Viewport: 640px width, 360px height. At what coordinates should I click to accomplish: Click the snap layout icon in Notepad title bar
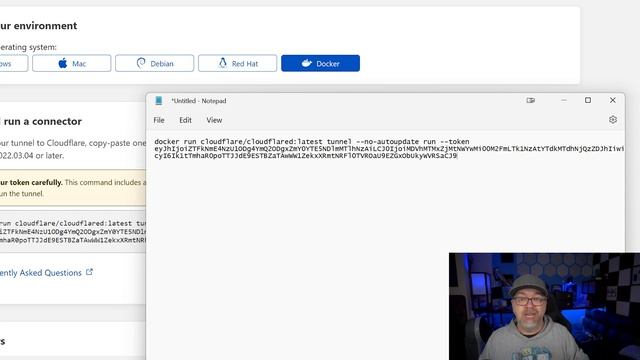(531, 100)
